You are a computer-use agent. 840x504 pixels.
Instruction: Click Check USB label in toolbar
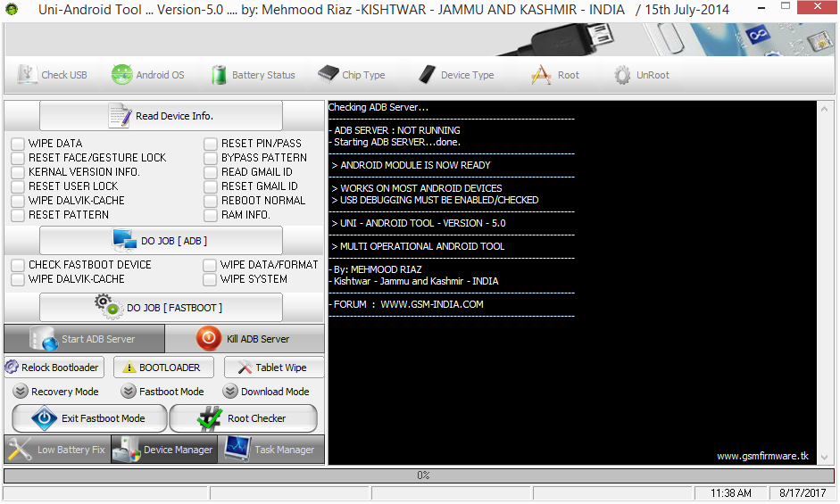(x=64, y=75)
